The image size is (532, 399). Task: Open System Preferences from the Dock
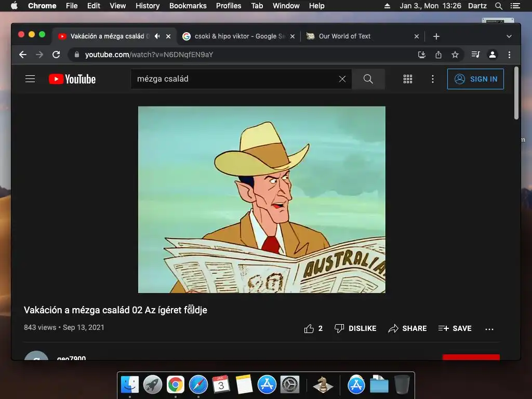289,385
